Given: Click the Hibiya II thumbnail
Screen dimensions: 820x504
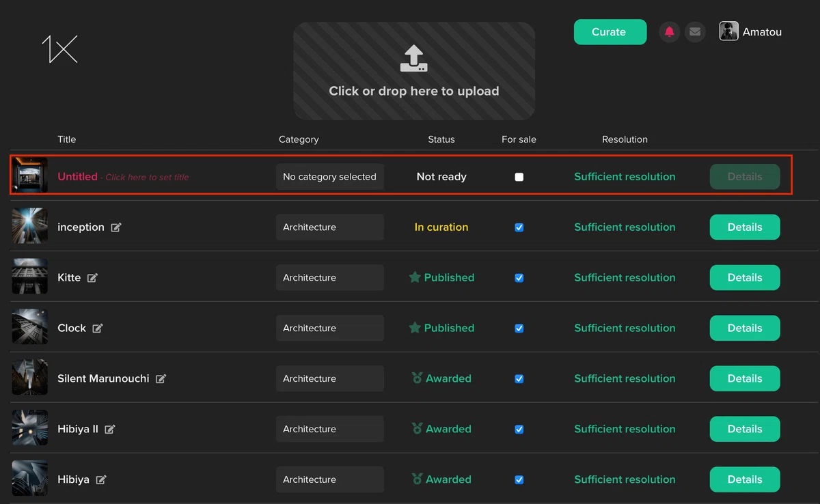Looking at the screenshot, I should pyautogui.click(x=30, y=429).
